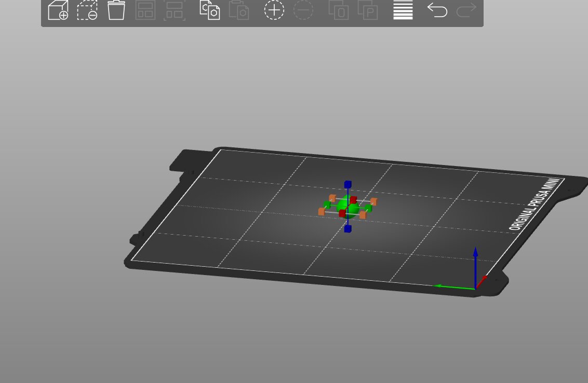The image size is (588, 383).
Task: Click the Delete all trash icon
Action: pyautogui.click(x=116, y=10)
